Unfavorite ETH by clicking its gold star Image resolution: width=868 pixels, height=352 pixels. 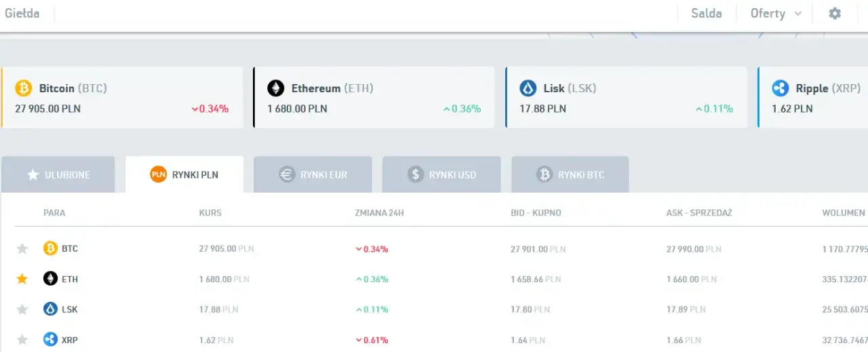[x=22, y=279]
